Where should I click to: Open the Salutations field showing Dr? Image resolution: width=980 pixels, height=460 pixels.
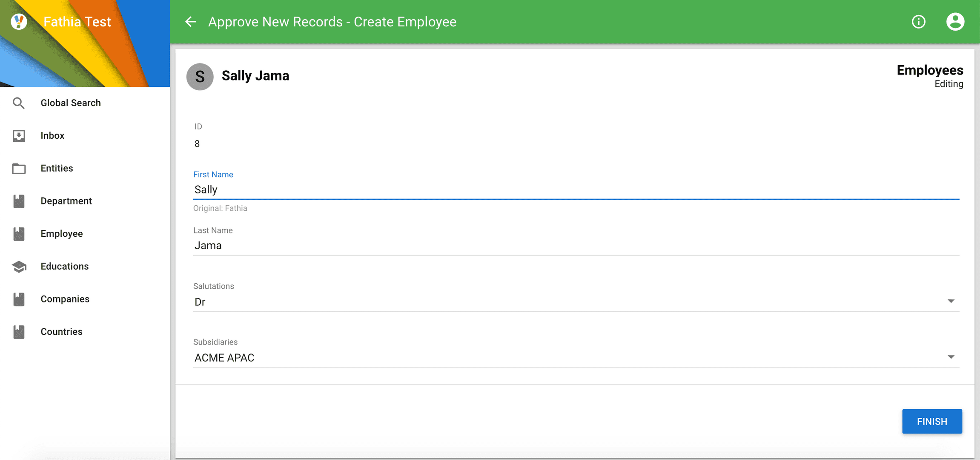(x=576, y=302)
